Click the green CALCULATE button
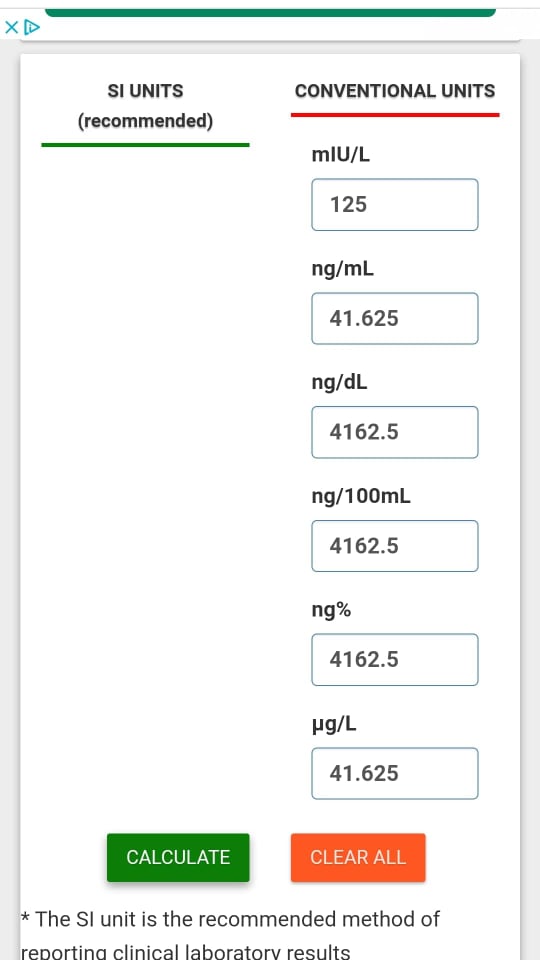The width and height of the screenshot is (540, 960). 178,857
